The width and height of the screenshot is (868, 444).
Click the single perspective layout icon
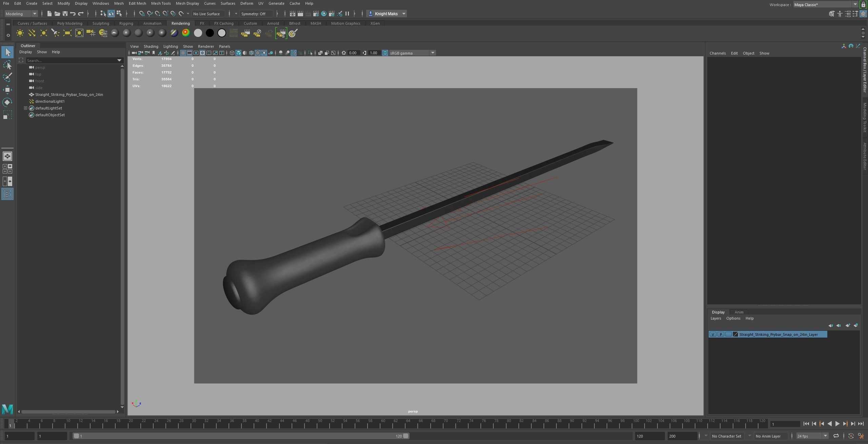(x=7, y=156)
